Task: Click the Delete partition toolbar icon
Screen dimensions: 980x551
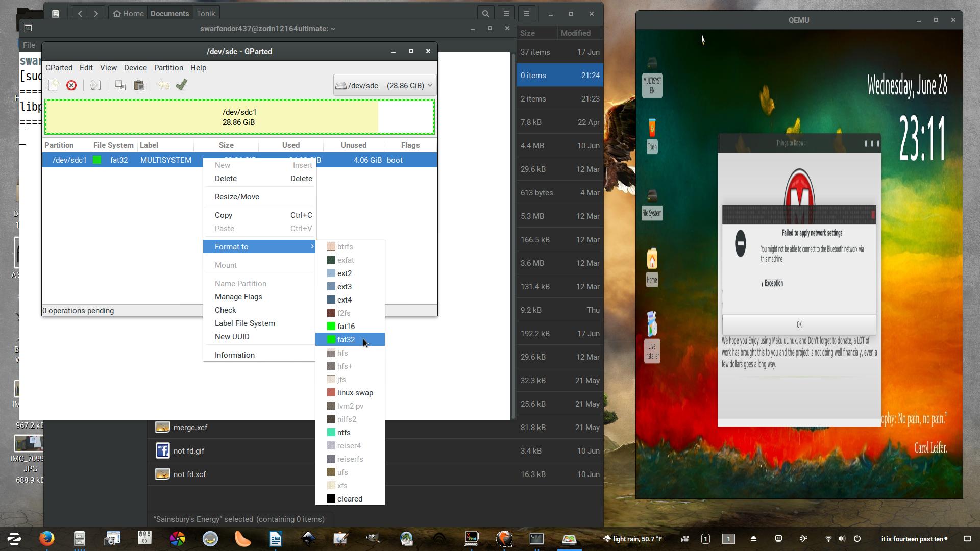Action: [71, 85]
